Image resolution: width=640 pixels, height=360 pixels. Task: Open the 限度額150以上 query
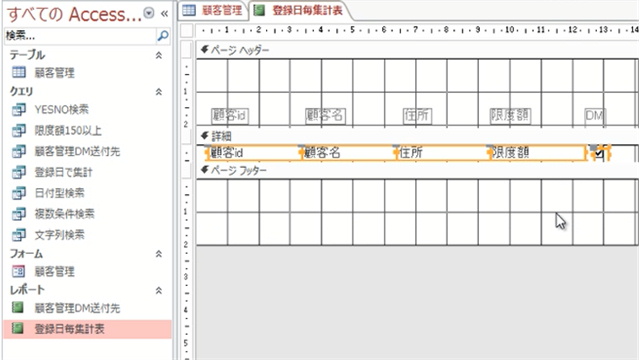(68, 131)
